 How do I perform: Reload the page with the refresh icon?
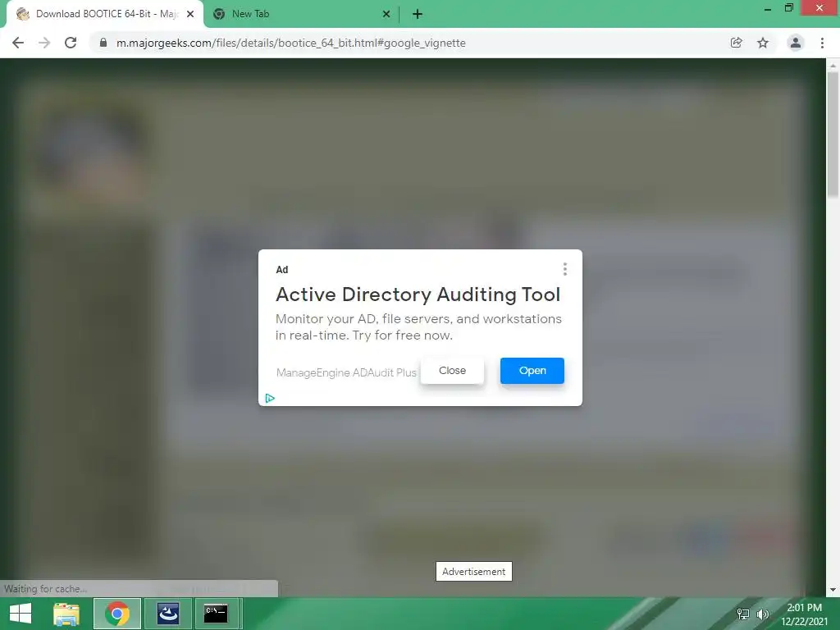click(x=71, y=43)
